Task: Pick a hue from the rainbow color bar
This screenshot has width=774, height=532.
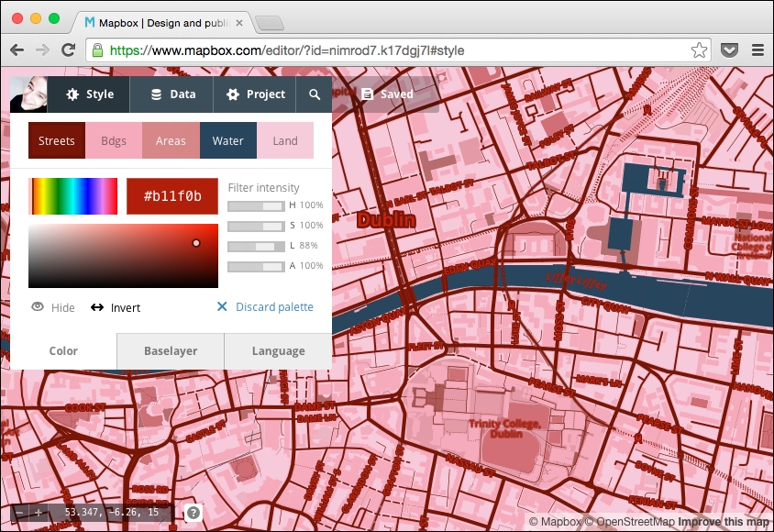Action: pyautogui.click(x=73, y=195)
